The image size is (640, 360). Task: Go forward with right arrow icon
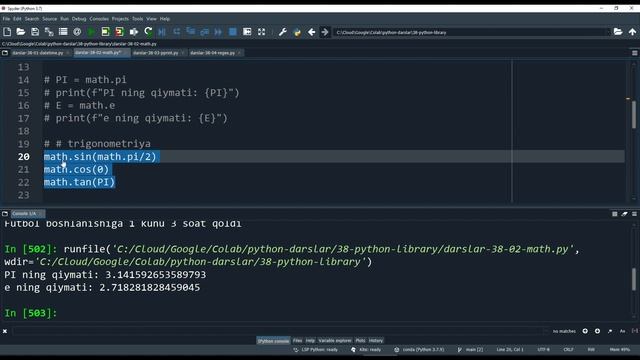coord(325,32)
